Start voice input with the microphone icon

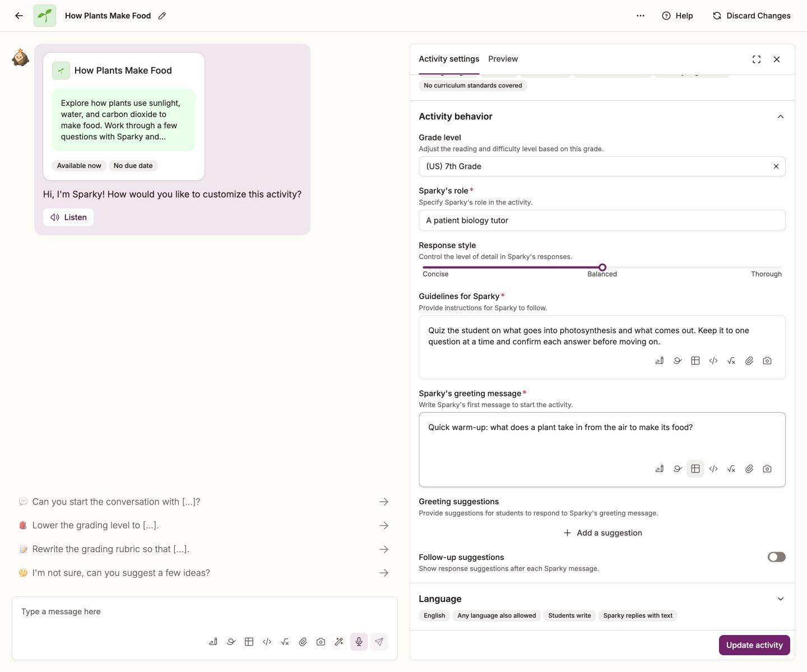359,642
